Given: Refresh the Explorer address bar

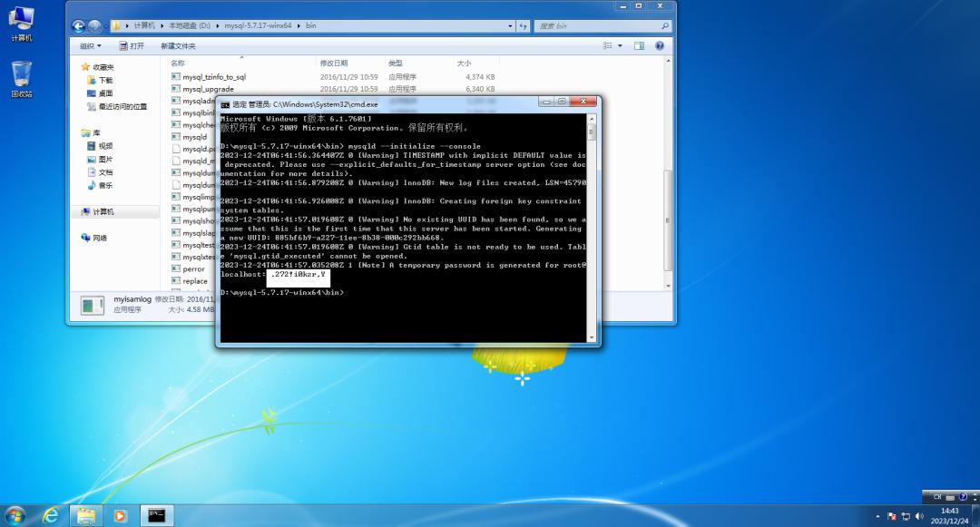Looking at the screenshot, I should click(524, 26).
